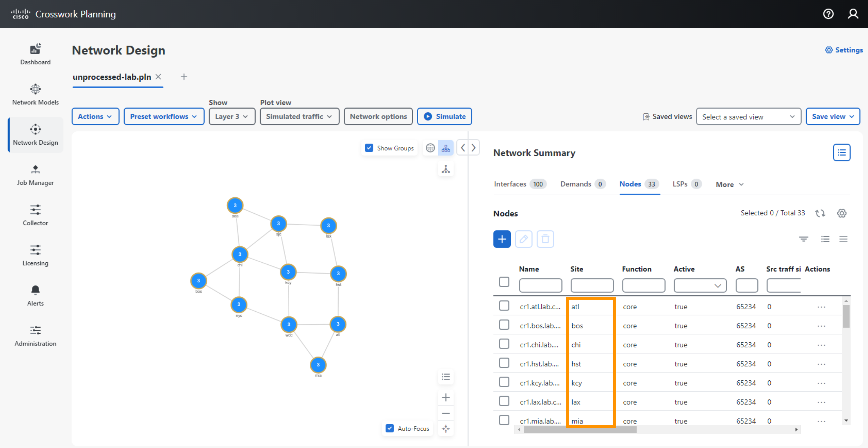Expand the More tabs dropdown
Image resolution: width=868 pixels, height=448 pixels.
click(x=730, y=184)
